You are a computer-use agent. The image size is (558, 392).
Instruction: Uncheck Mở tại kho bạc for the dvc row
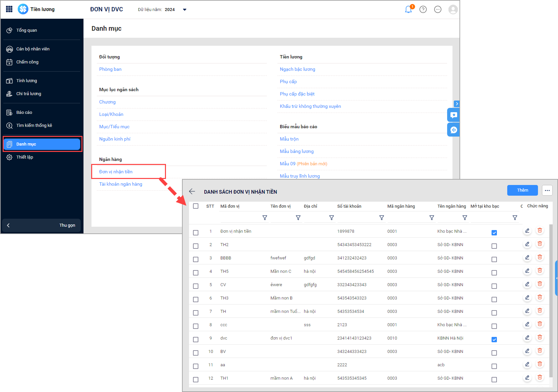[x=494, y=340]
